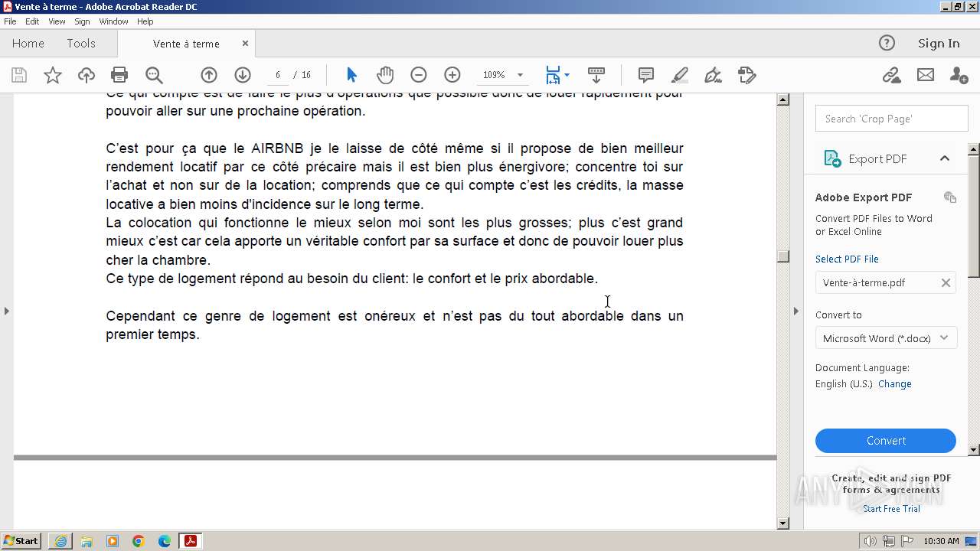Bookmark document with the star icon

tap(52, 75)
